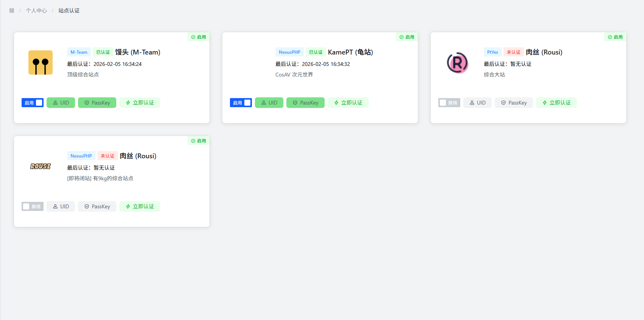Click UID button on PtYes Rousi card
Screen dimensions: 644x320
pos(477,103)
